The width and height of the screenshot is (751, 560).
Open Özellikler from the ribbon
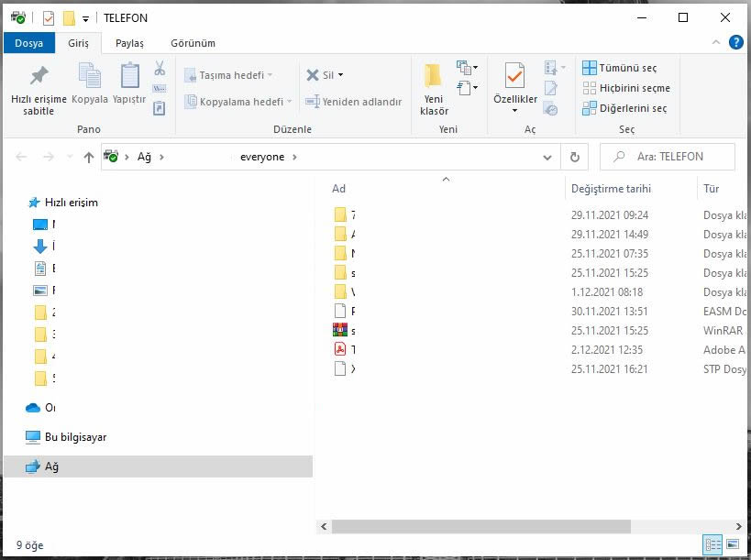[514, 77]
